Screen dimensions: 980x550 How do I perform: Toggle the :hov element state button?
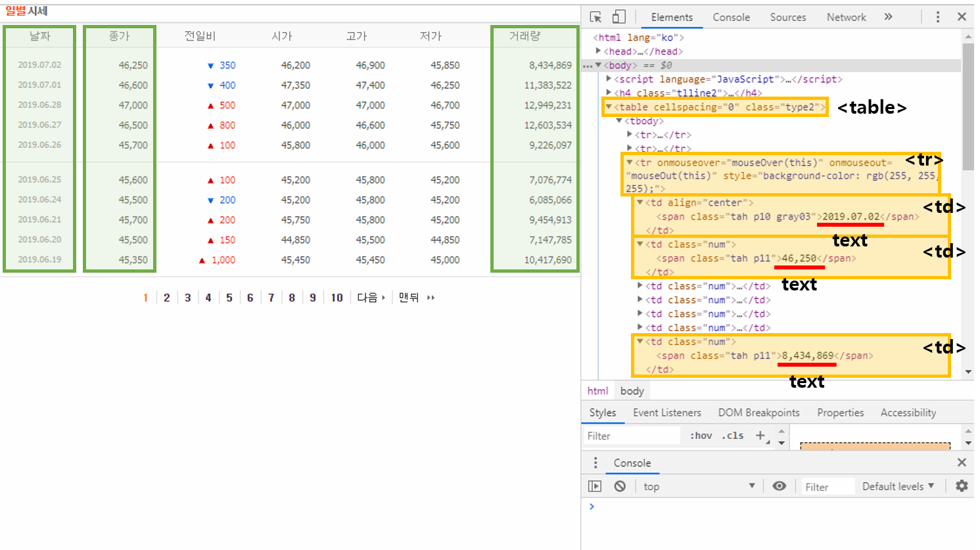[x=701, y=436]
